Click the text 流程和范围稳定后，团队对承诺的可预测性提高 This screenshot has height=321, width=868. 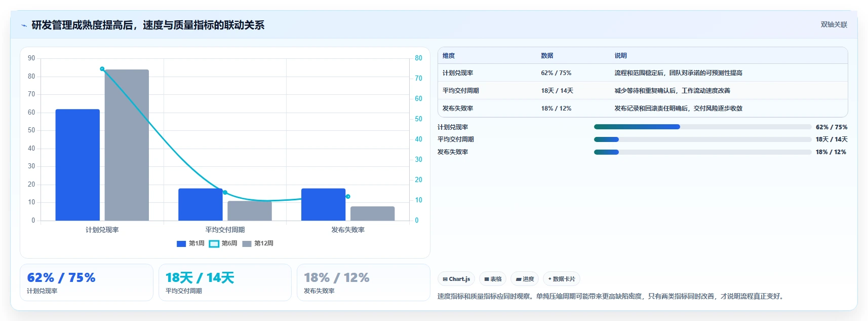pos(679,73)
